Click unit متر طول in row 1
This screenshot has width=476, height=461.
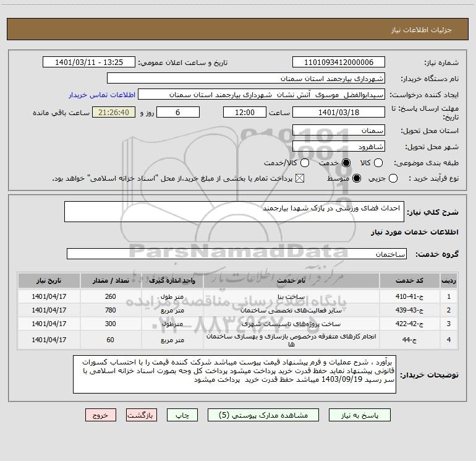tap(172, 296)
